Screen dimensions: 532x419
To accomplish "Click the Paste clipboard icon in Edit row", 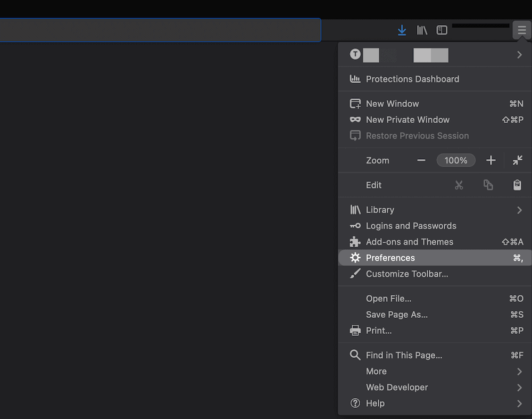I will pyautogui.click(x=517, y=185).
